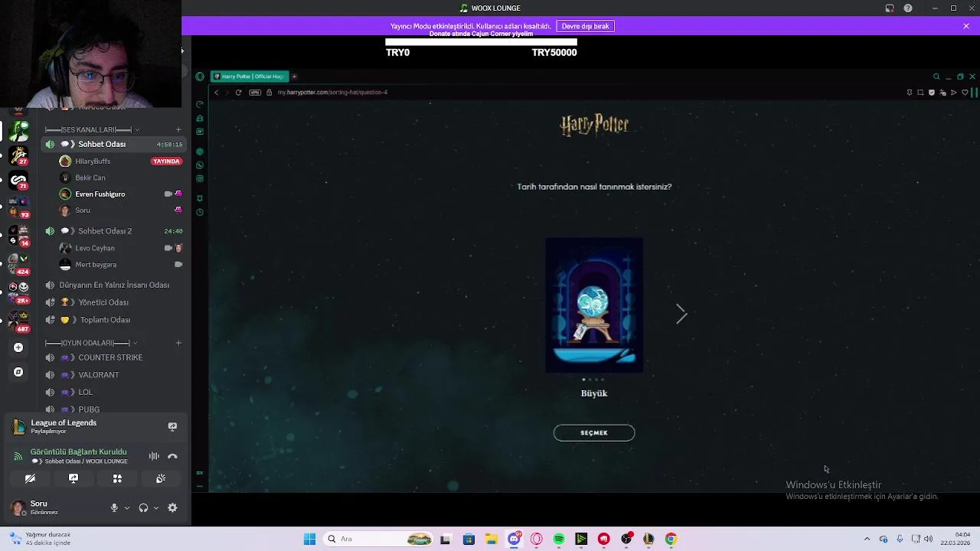Image resolution: width=980 pixels, height=551 pixels.
Task: Click the heart bookmark icon in Opera
Action: pos(965,93)
